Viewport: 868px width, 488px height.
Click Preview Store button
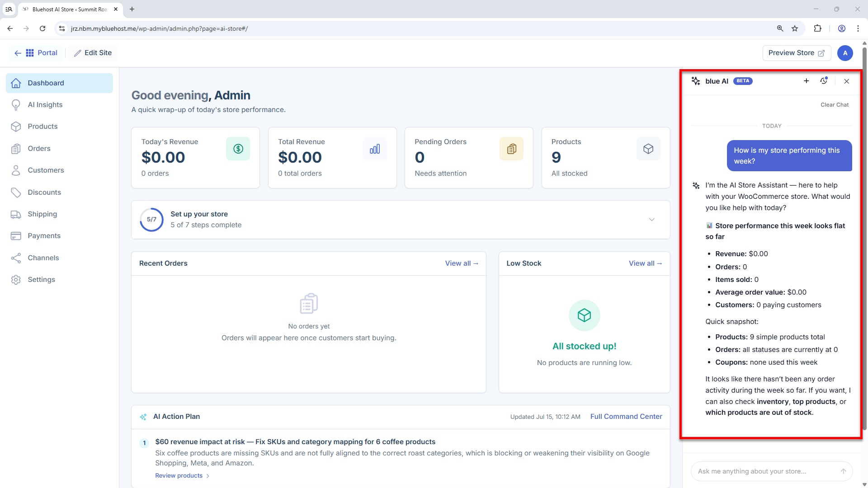[796, 53]
